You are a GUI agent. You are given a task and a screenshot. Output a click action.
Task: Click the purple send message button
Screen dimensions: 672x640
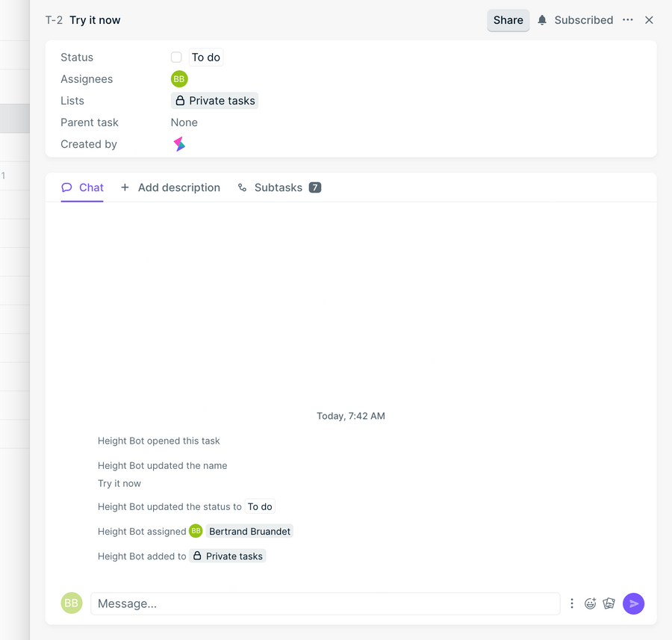tap(633, 603)
